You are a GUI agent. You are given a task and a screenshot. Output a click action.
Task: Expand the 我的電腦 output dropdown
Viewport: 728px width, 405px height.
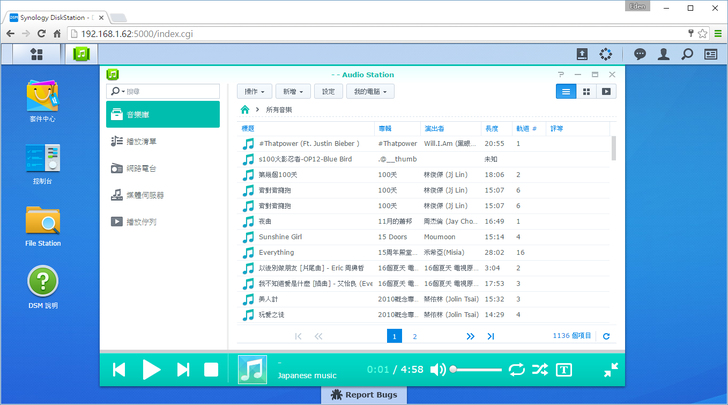tap(369, 91)
